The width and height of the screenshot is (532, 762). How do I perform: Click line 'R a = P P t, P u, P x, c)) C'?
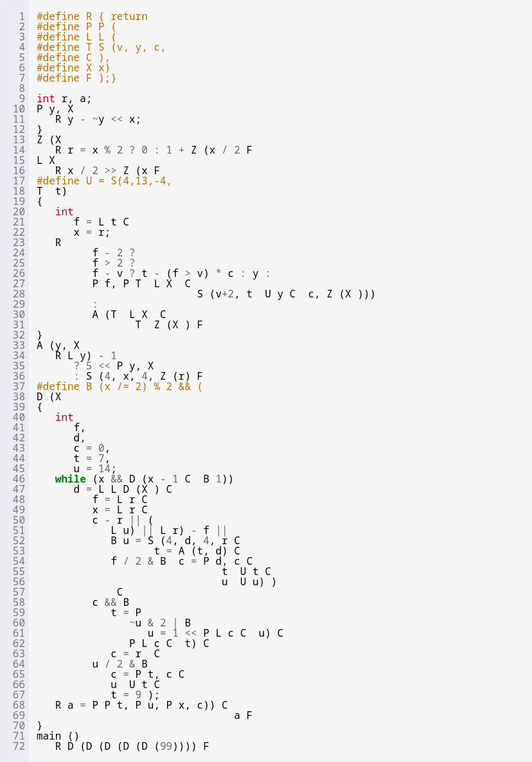coord(141,705)
